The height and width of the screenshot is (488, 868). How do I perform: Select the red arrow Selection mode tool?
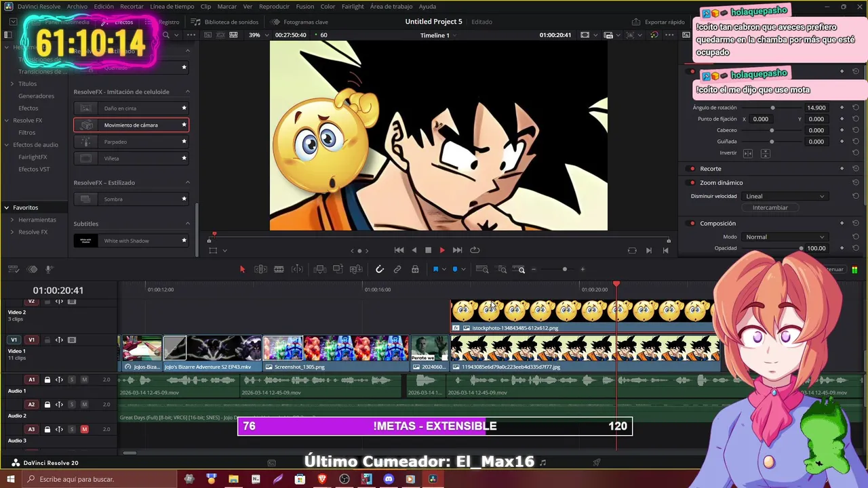[242, 269]
